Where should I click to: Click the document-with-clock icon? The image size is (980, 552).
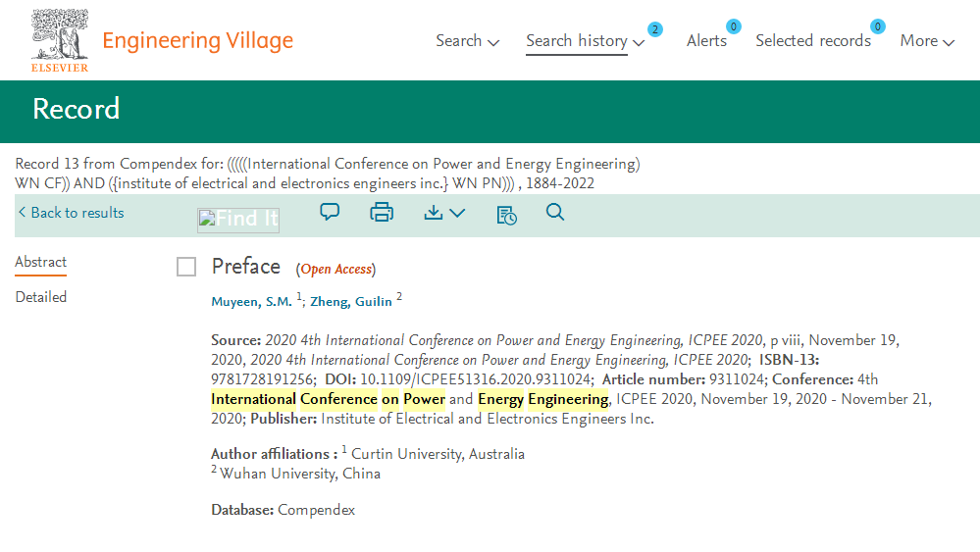[x=506, y=214]
